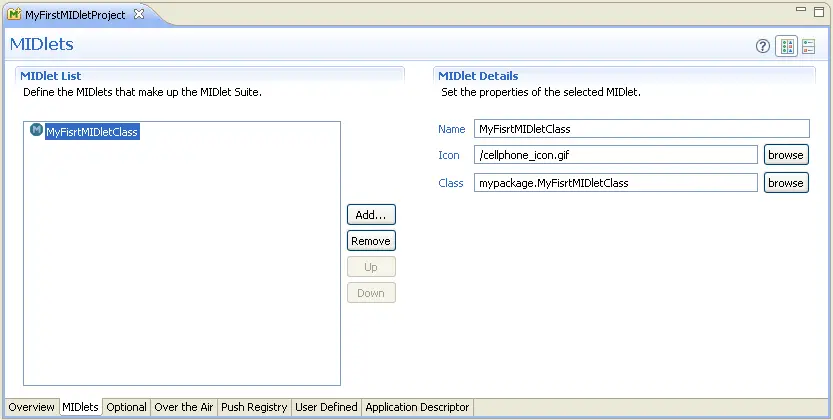Select MyFisrtMIDletClass in the MIDlet list
Viewport: 833px width, 420px height.
(x=92, y=132)
